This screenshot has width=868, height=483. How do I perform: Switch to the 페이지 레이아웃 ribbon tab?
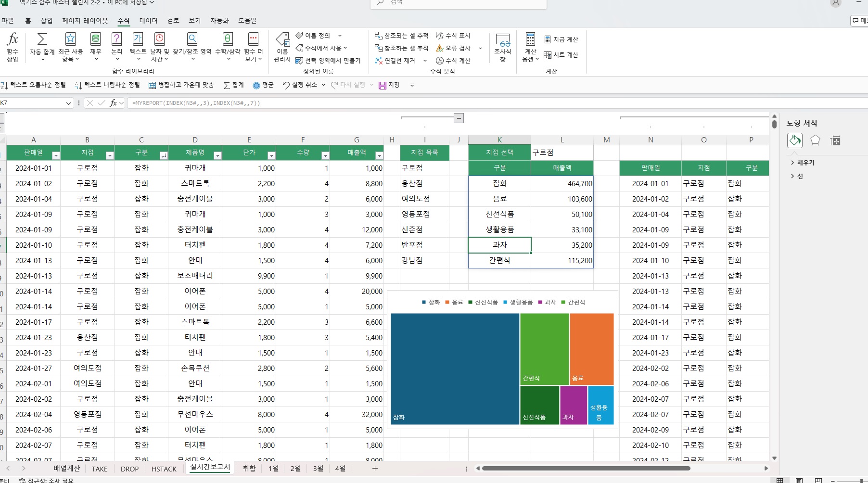[85, 21]
